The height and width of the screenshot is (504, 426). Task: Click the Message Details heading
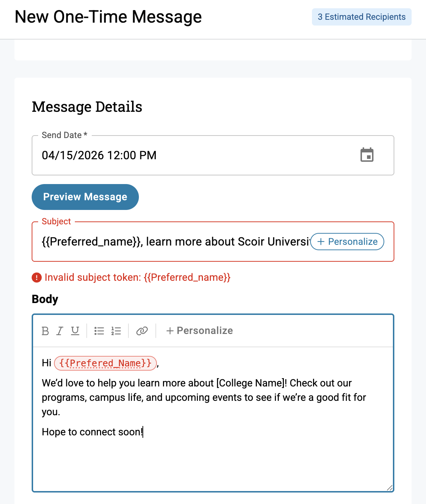(87, 107)
